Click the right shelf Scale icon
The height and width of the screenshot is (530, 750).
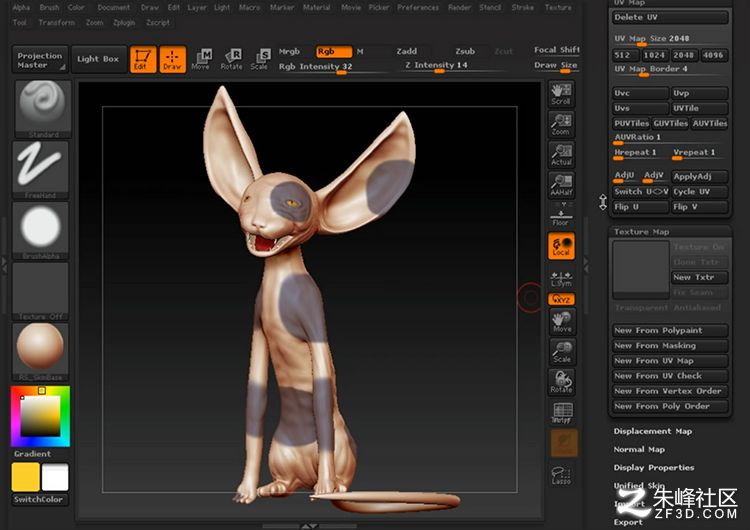tap(562, 352)
